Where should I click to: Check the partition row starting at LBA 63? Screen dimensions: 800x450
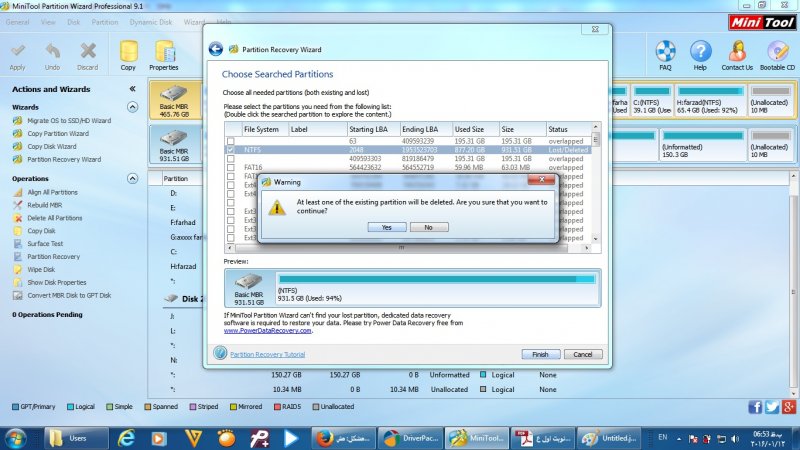pos(231,141)
